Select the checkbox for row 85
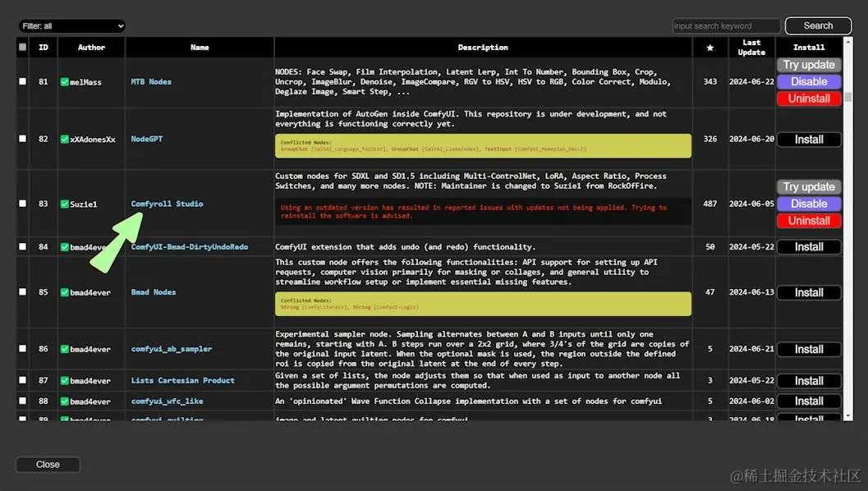 [23, 291]
